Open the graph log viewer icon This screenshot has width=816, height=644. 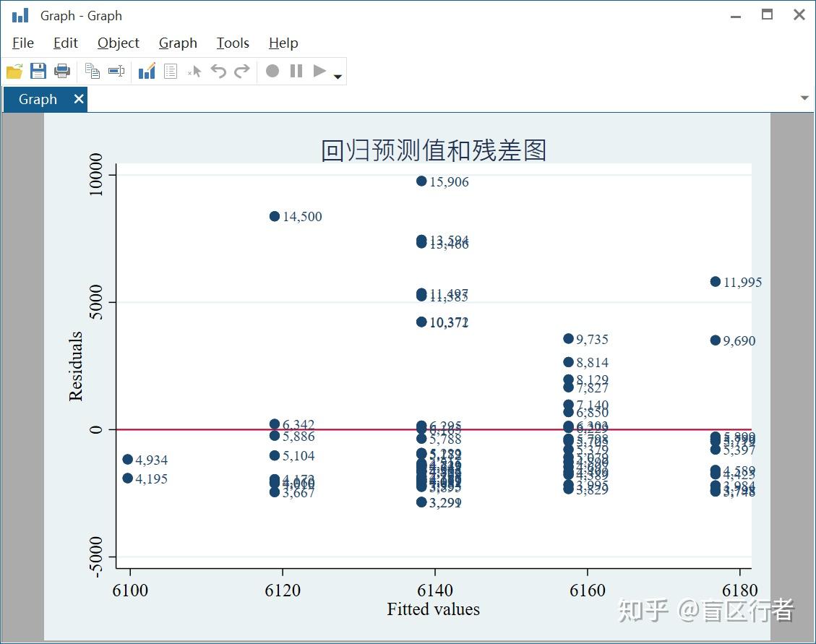click(x=171, y=71)
